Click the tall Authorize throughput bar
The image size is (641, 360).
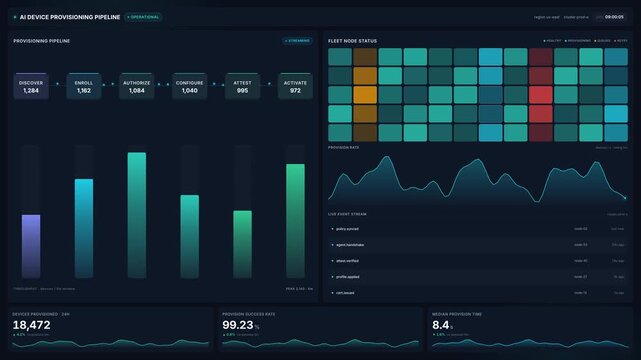(x=137, y=215)
